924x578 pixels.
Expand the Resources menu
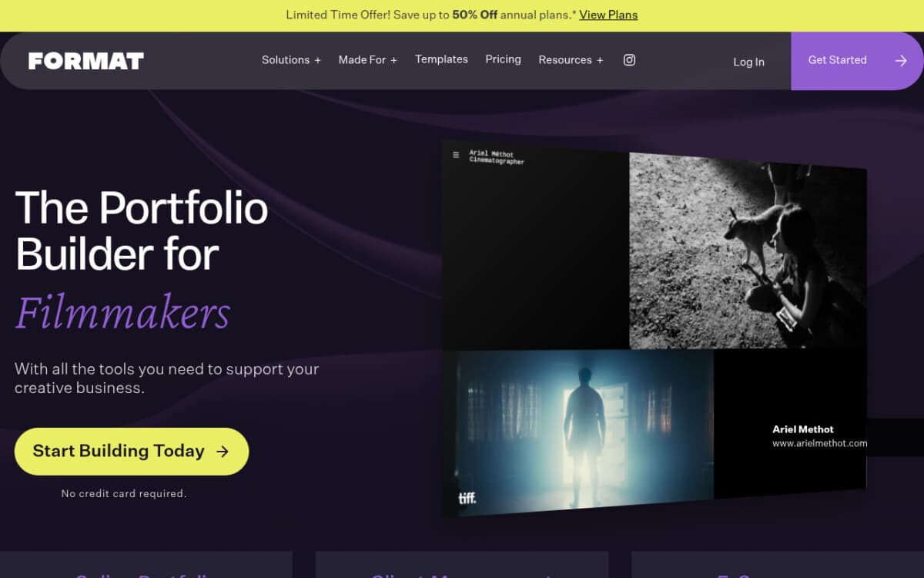click(x=571, y=60)
